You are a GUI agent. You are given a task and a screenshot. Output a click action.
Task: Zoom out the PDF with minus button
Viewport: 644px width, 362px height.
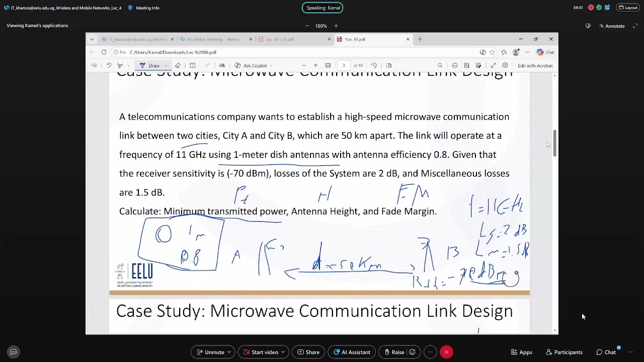pyautogui.click(x=304, y=65)
